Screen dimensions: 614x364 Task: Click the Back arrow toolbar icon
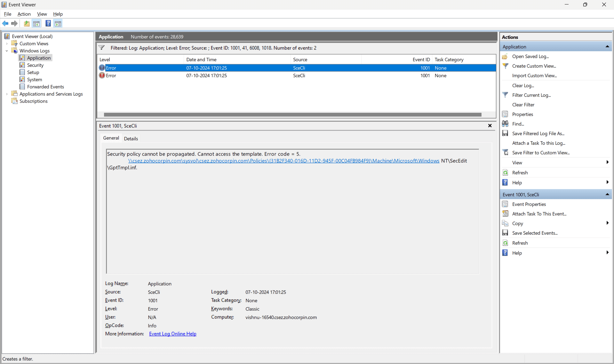5,23
